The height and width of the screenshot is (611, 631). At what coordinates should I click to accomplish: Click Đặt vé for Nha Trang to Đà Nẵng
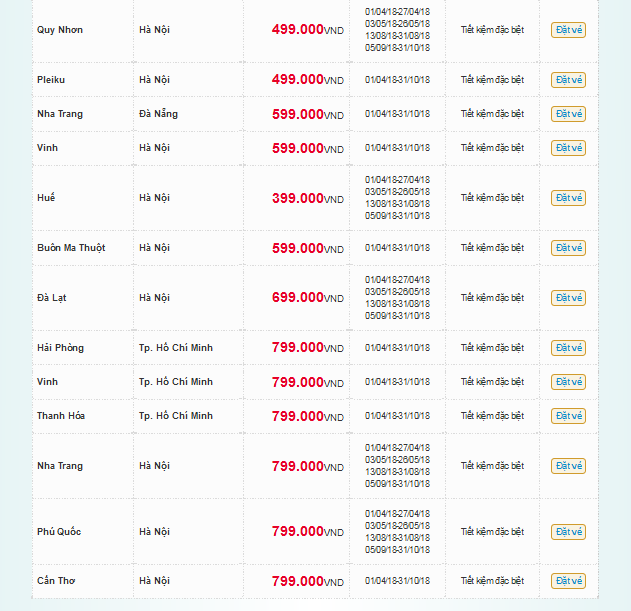coord(568,114)
